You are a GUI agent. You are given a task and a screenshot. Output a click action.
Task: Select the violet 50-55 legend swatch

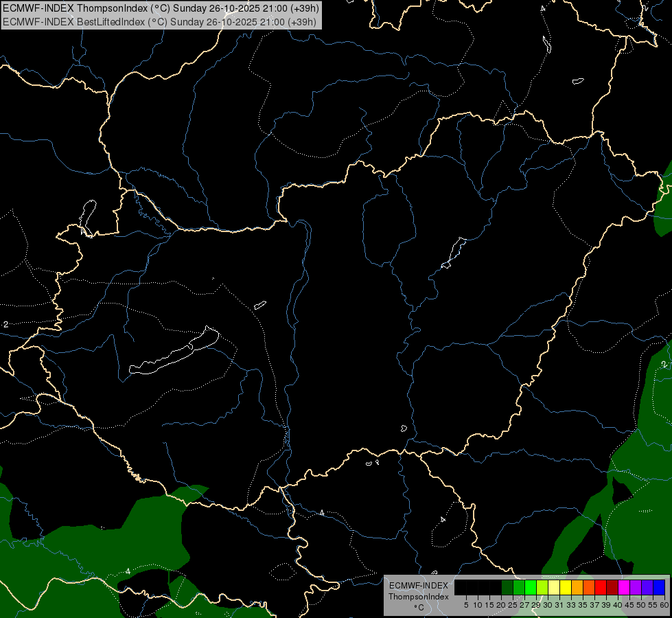(647, 587)
